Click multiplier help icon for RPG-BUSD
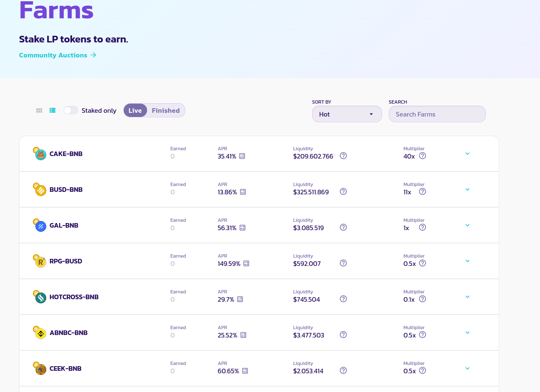This screenshot has height=392, width=540. (422, 263)
